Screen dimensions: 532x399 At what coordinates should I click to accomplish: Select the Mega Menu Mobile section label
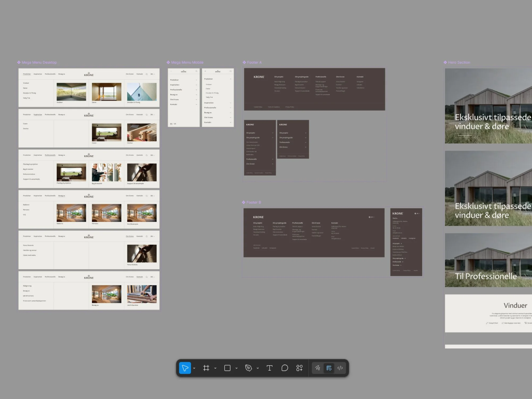[x=187, y=63]
